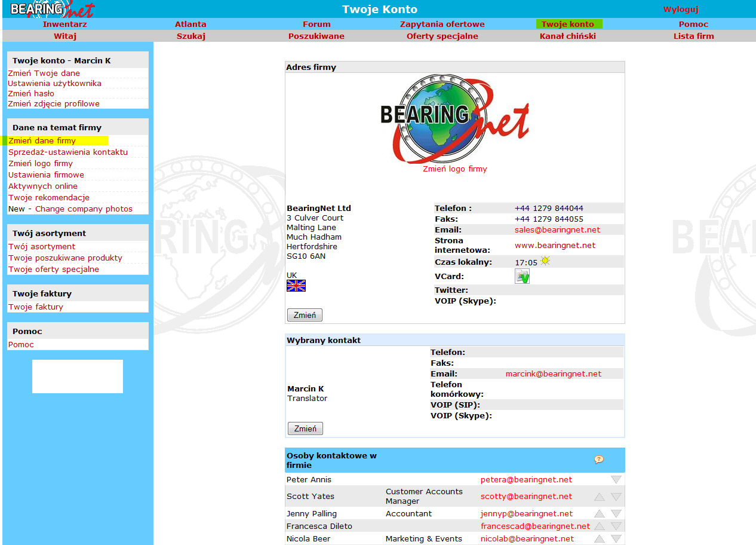Open Ustawienia firmowe link
The height and width of the screenshot is (545, 756).
[47, 175]
